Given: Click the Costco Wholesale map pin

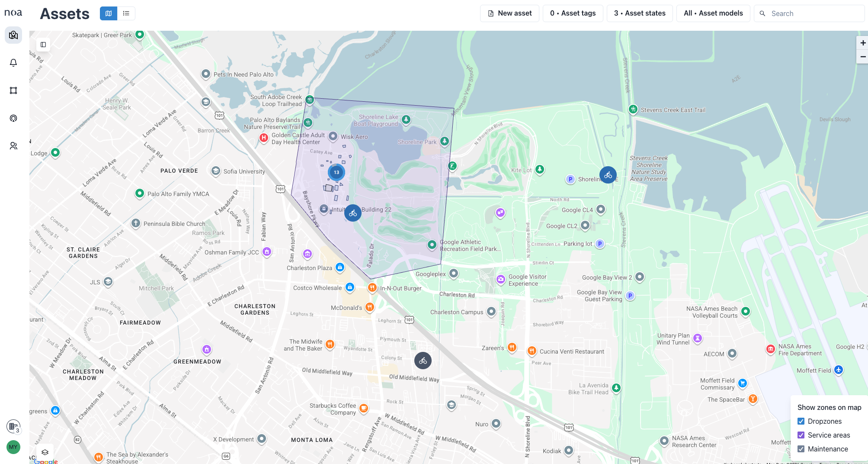Looking at the screenshot, I should point(350,287).
